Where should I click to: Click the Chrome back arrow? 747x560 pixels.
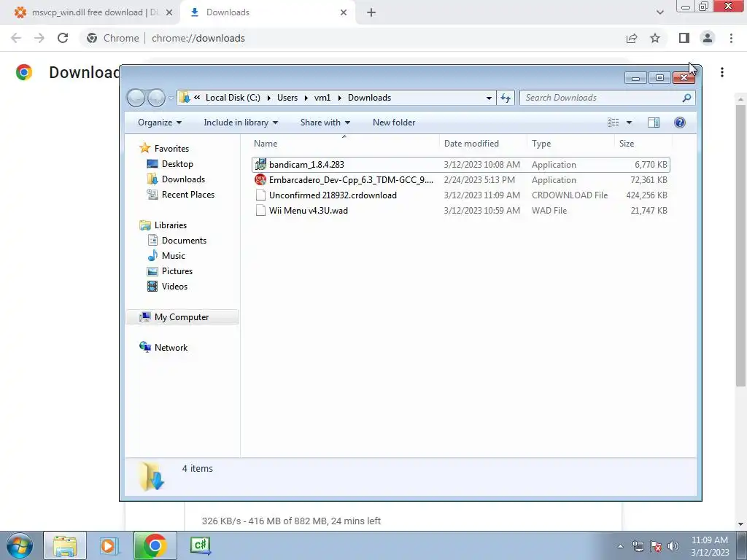[x=16, y=38]
